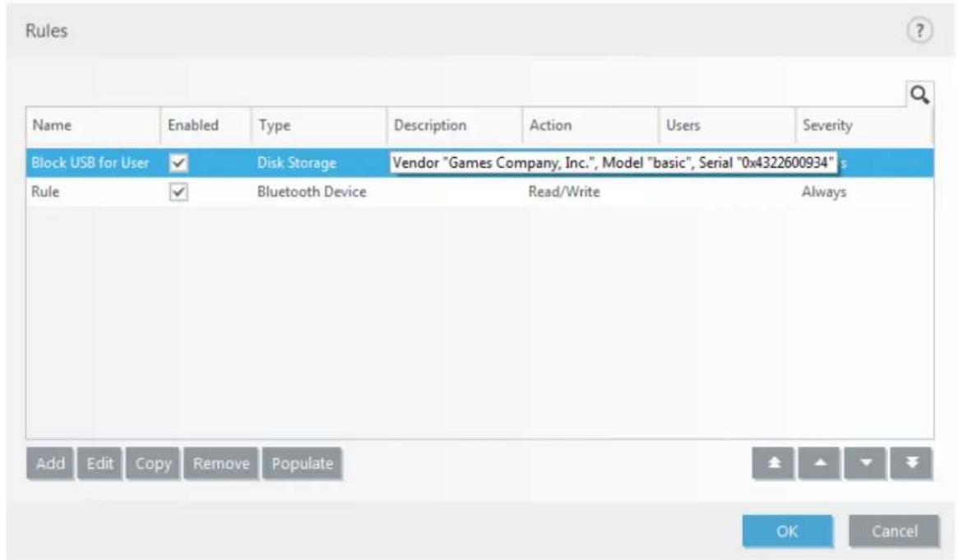Cancel the Rules dialog
The image size is (958, 560).
894,530
